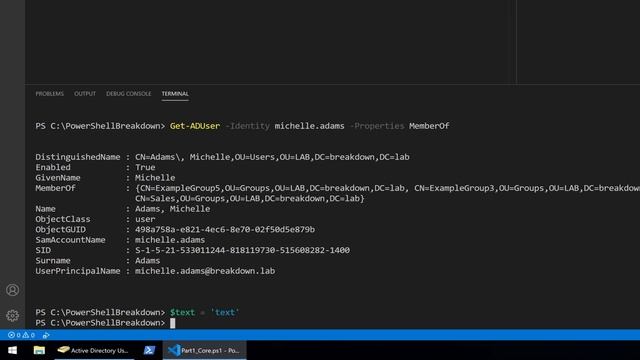Click CN=ExampleGroup3 in MemberOf output
Image resolution: width=640 pixels, height=360 pixels.
click(454, 188)
